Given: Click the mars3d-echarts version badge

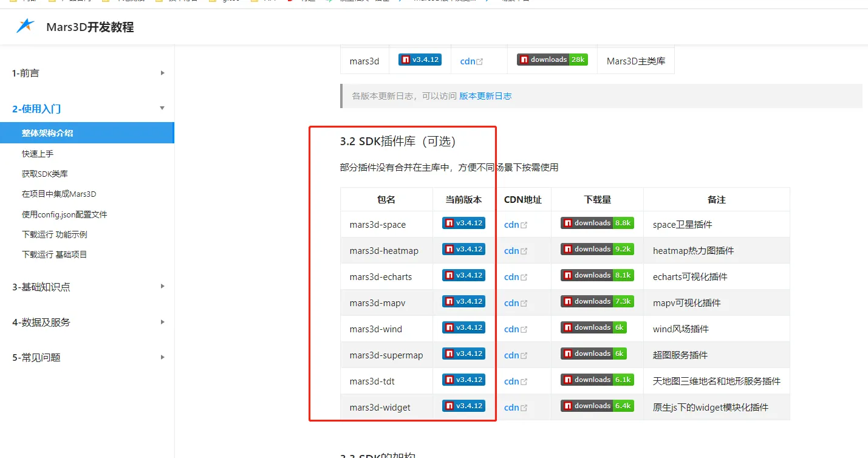Looking at the screenshot, I should click(x=463, y=275).
